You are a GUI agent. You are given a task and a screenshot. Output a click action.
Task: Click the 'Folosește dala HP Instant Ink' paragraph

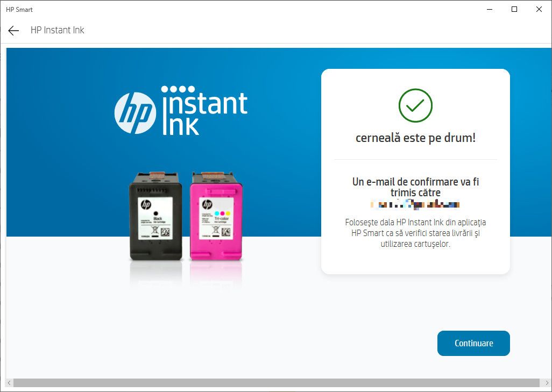pos(415,233)
